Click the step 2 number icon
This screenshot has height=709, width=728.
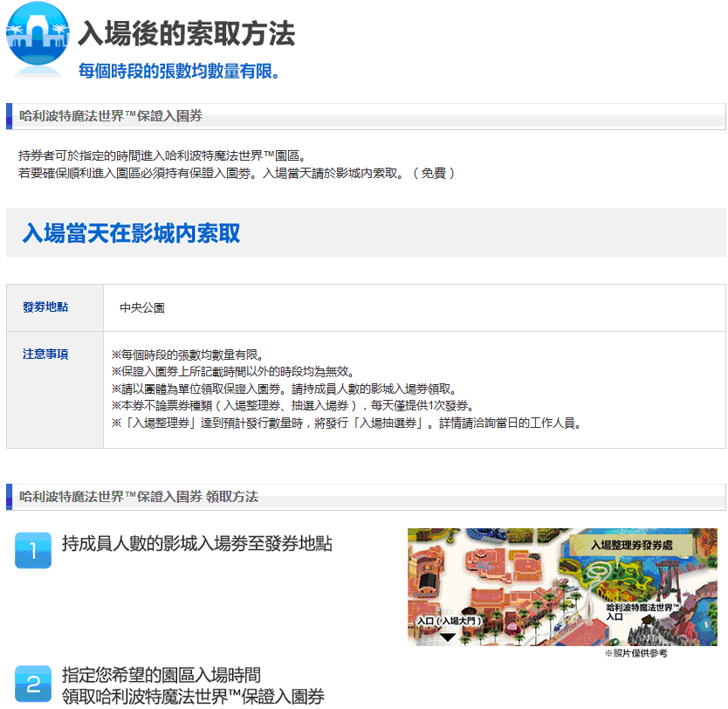[x=33, y=684]
